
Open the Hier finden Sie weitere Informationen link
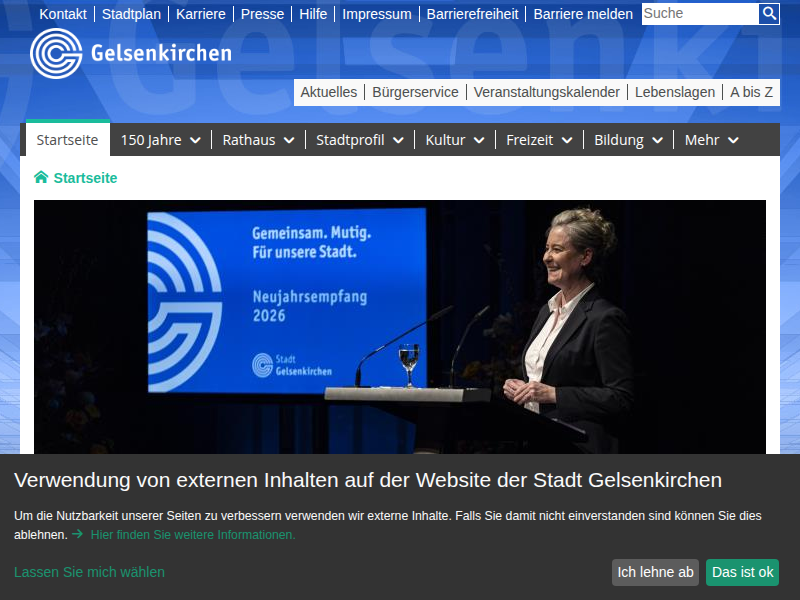click(x=192, y=534)
